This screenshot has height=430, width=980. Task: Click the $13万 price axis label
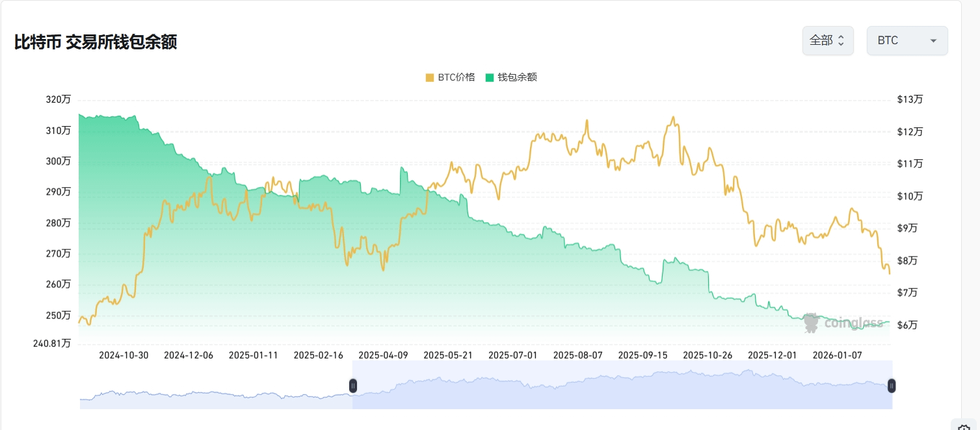(x=910, y=99)
